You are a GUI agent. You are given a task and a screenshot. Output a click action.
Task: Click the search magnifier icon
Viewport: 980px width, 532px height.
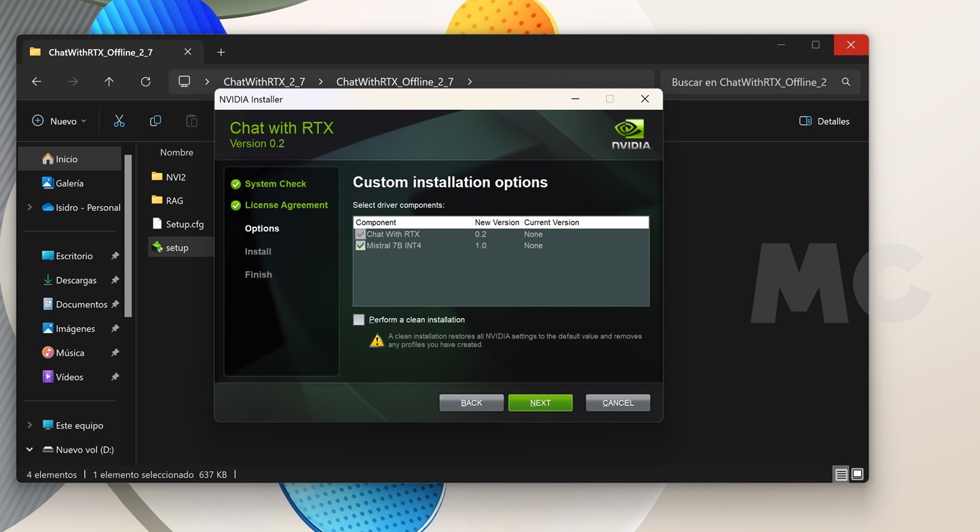pyautogui.click(x=846, y=82)
